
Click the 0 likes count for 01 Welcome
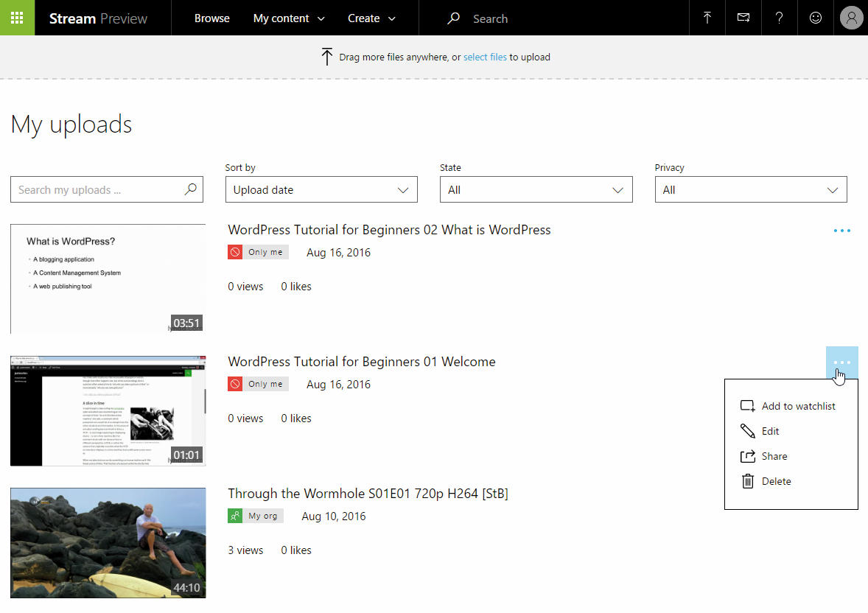(x=296, y=418)
